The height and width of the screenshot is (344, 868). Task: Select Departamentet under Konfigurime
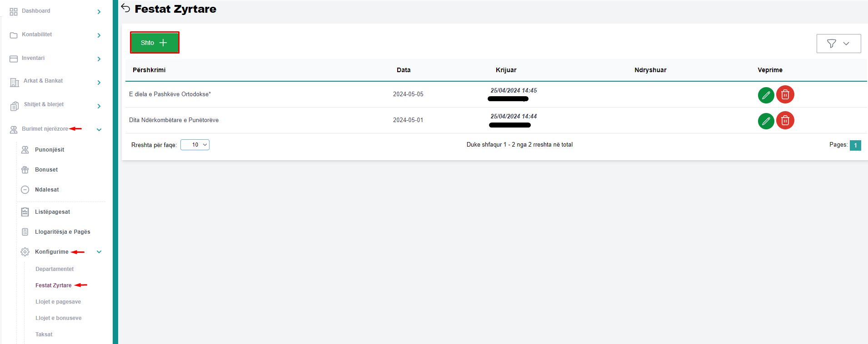(x=55, y=269)
